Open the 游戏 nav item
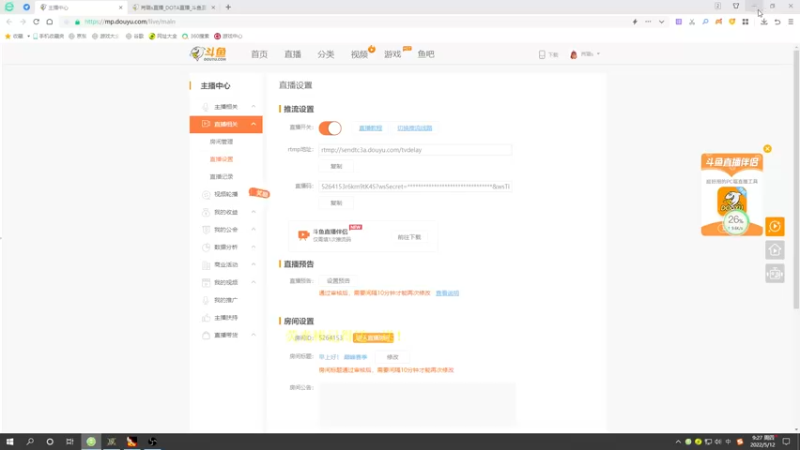 [x=393, y=54]
